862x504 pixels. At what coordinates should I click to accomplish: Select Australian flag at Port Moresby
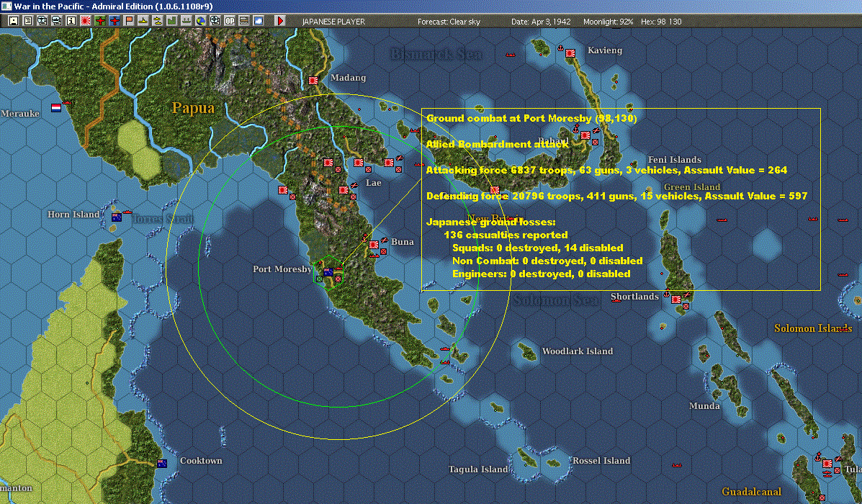pyautogui.click(x=328, y=272)
